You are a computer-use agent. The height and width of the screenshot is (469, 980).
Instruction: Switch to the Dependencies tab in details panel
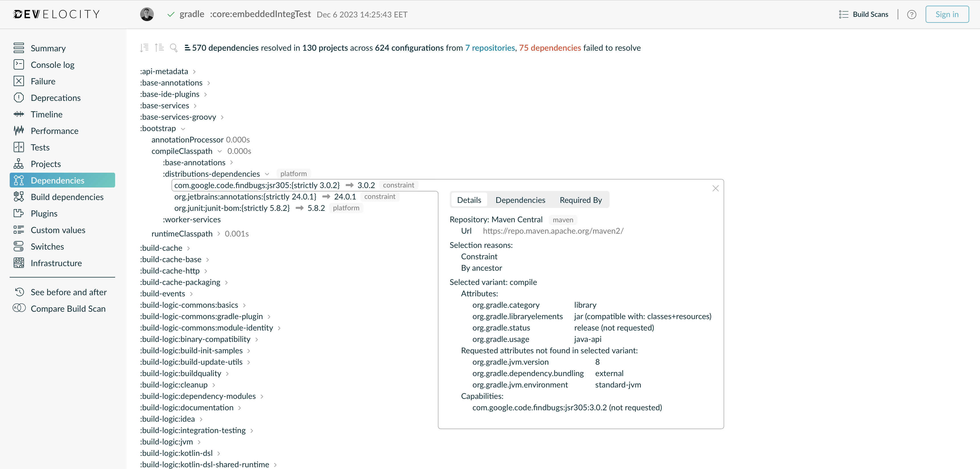pos(520,200)
